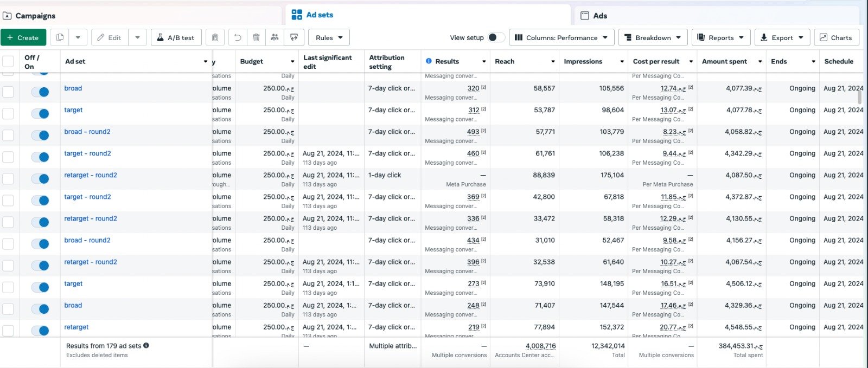
Task: Toggle the View setup switch
Action: tap(496, 37)
